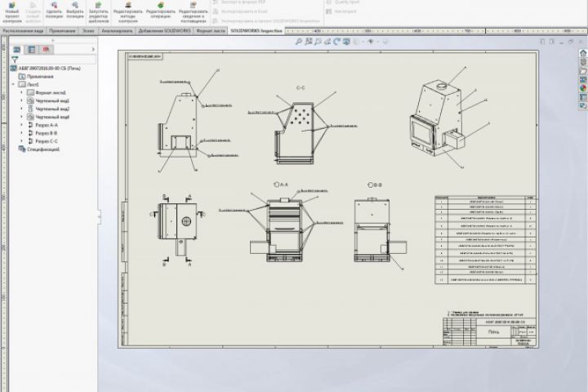
Task: Open Design Library icon in task pane
Action: [x=583, y=62]
